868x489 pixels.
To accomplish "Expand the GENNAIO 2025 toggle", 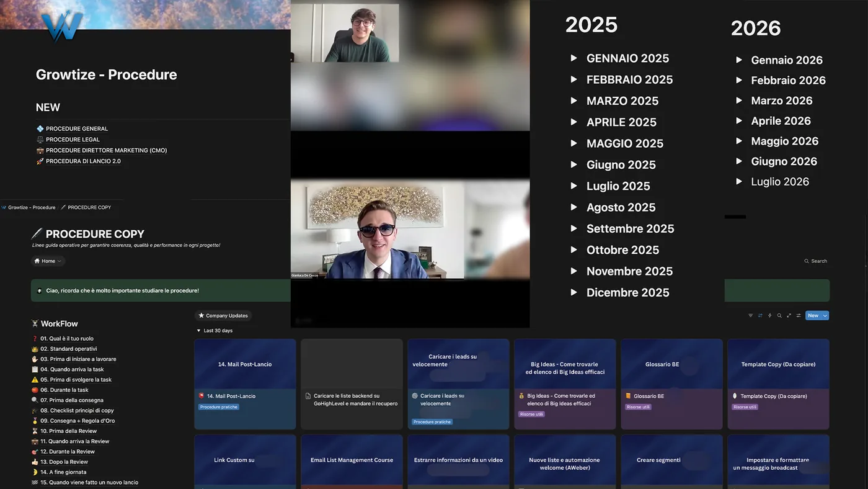I will pyautogui.click(x=573, y=58).
